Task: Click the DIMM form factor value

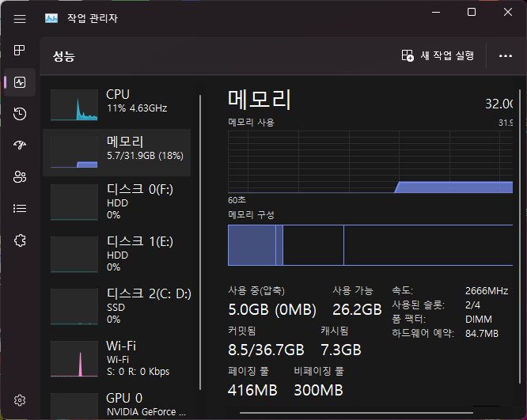Action: (x=479, y=320)
